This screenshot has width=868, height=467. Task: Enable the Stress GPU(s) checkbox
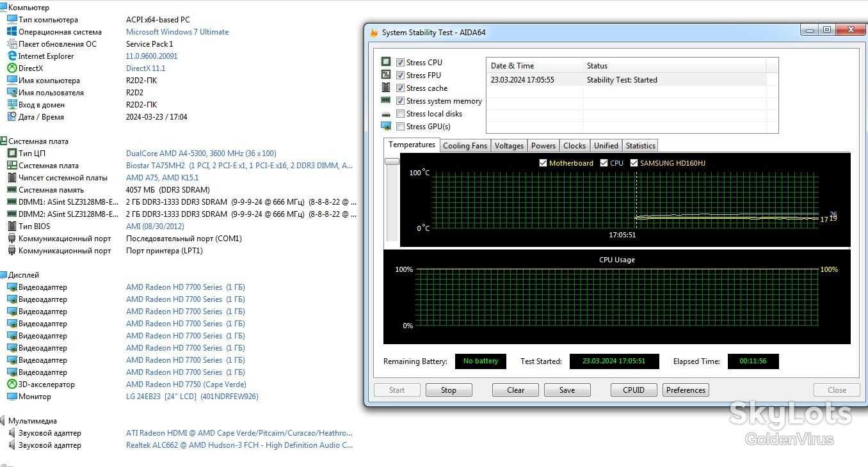(400, 127)
